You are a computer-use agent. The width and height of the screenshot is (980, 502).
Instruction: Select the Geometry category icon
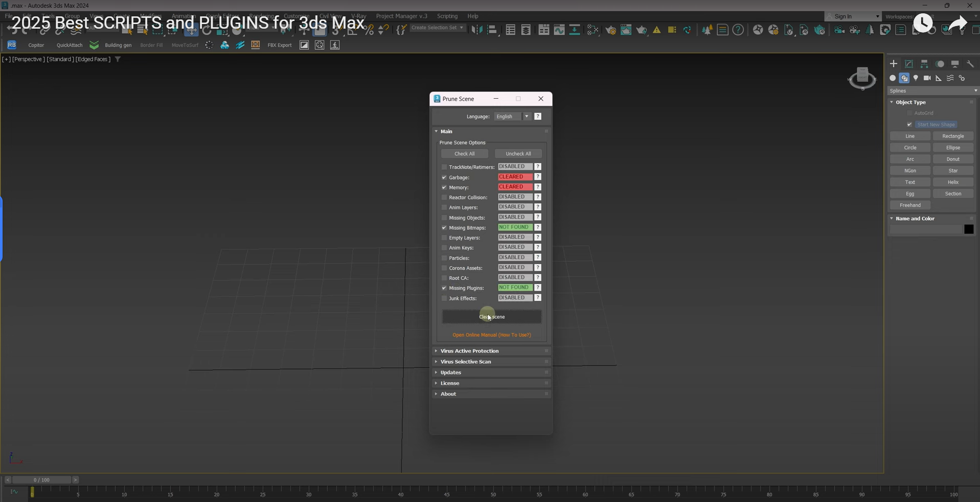pyautogui.click(x=893, y=78)
